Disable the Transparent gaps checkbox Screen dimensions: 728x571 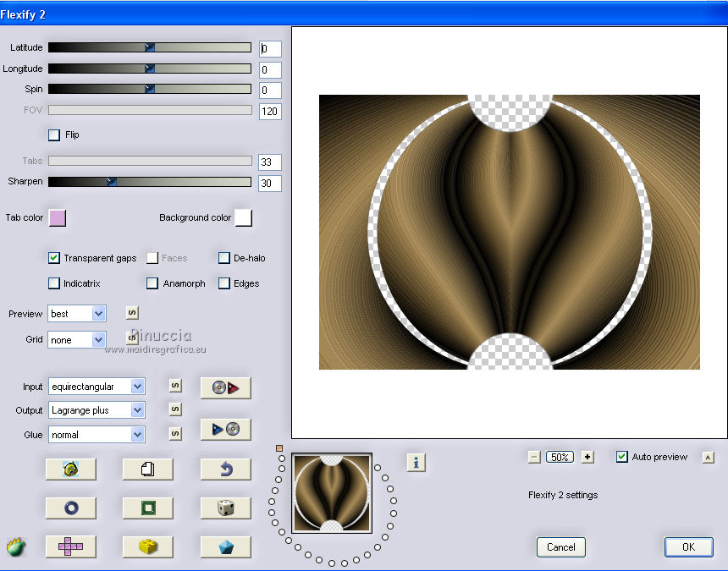(54, 258)
